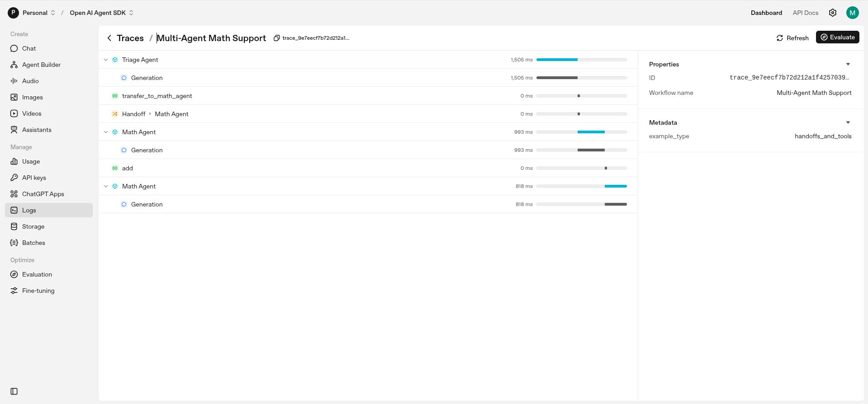Click the ChatGPT Apps grid icon
This screenshot has height=404, width=868.
(x=14, y=194)
